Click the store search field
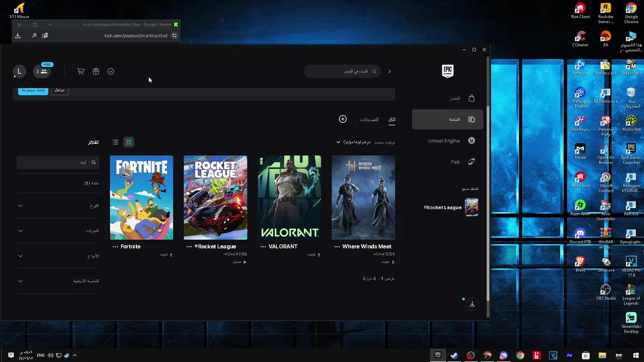 pos(342,71)
